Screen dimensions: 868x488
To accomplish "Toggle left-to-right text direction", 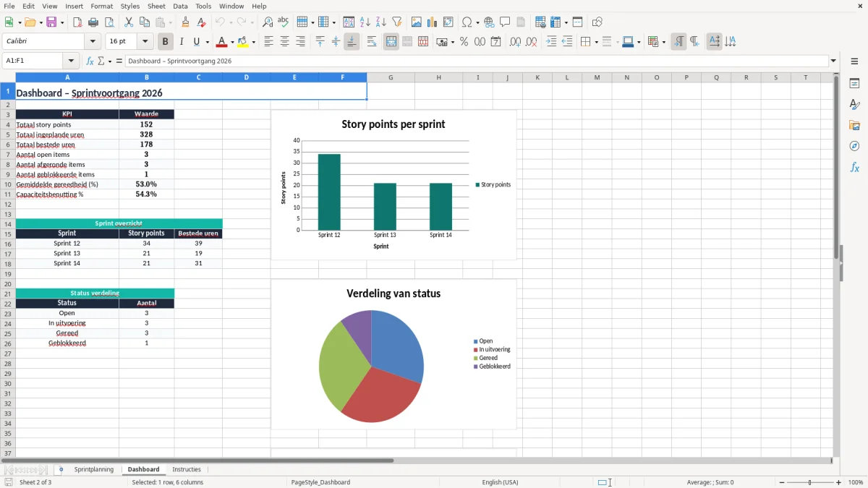I will coord(678,42).
